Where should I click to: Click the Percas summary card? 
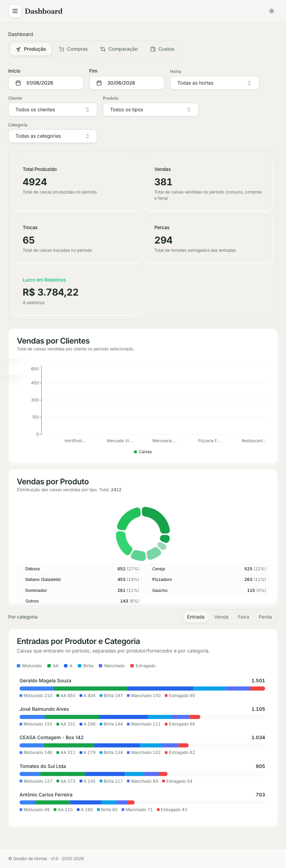point(209,239)
